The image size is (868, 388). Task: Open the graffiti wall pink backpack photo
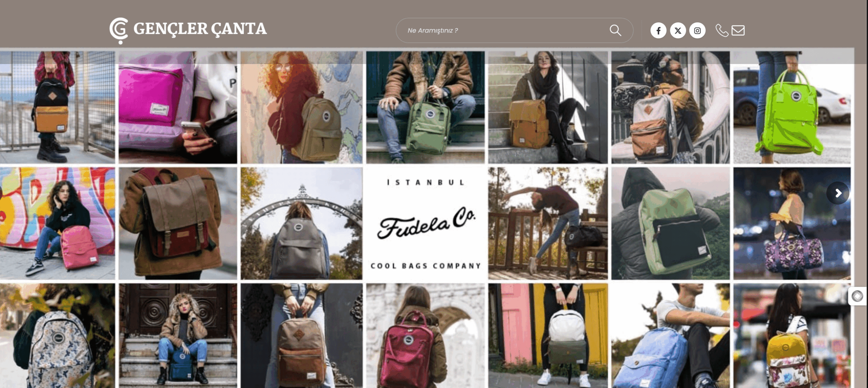pyautogui.click(x=57, y=224)
